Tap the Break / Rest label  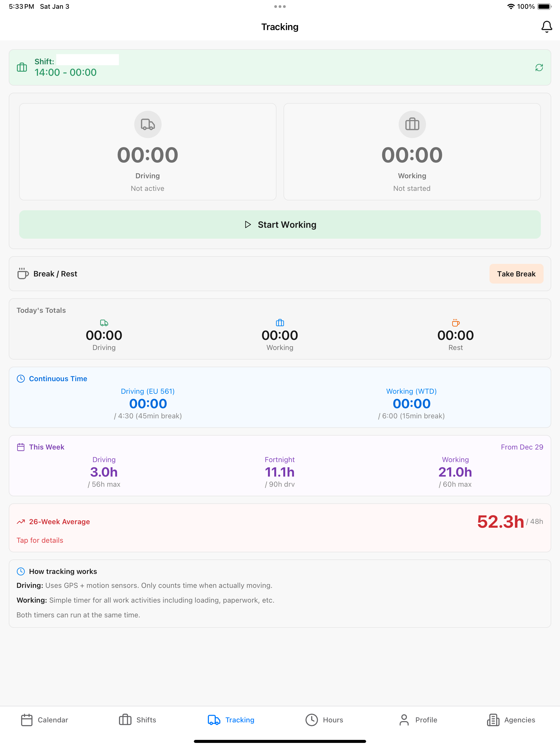56,274
